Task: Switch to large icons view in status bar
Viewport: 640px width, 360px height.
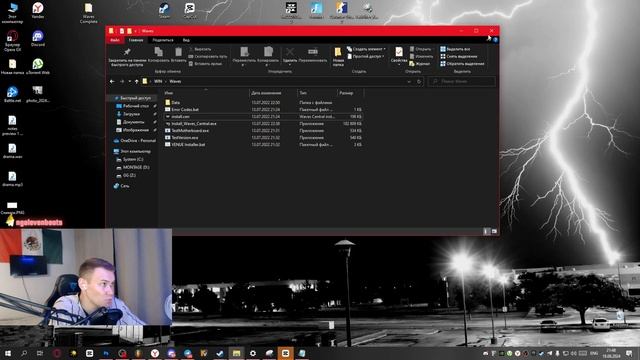Action: click(x=494, y=231)
